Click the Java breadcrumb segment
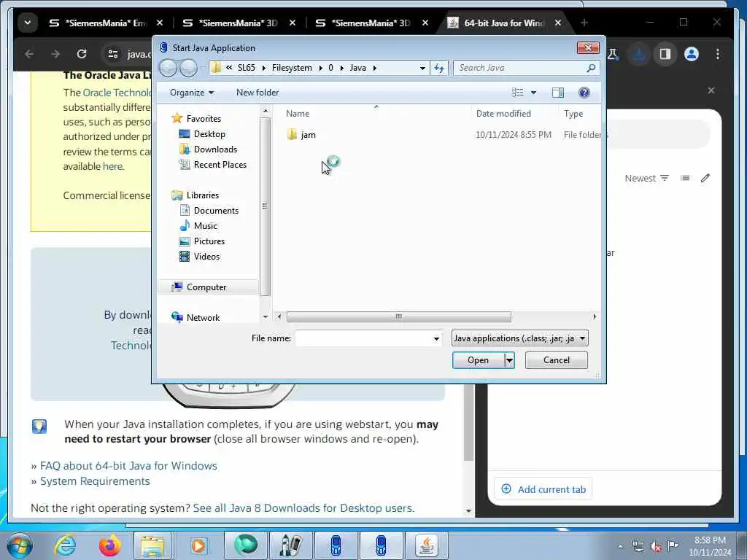 click(x=357, y=68)
